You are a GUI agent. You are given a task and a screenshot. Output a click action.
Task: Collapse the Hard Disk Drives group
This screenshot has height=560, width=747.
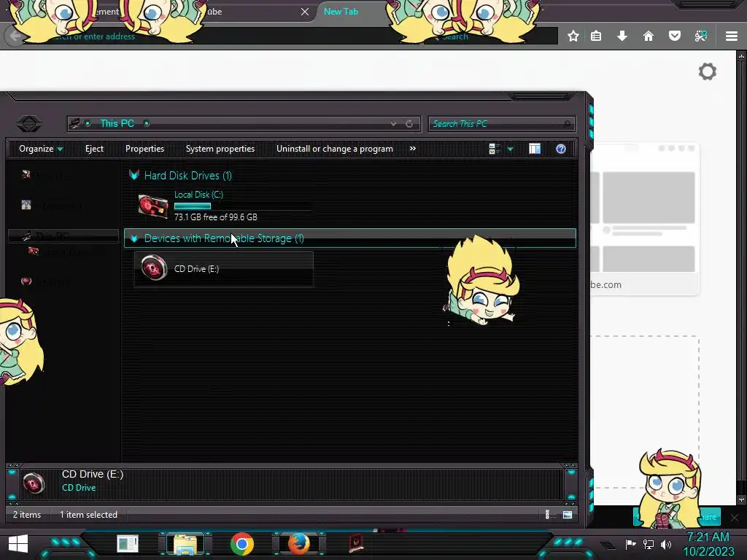tap(134, 175)
